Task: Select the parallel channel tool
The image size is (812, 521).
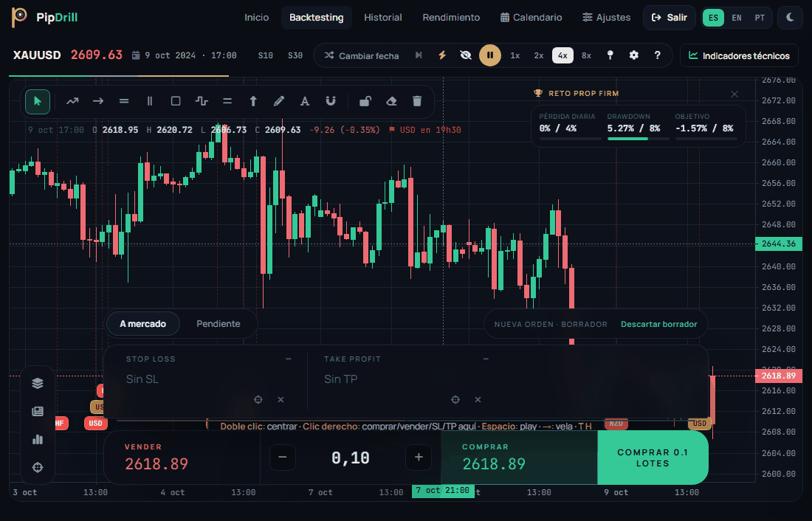Action: tap(227, 102)
